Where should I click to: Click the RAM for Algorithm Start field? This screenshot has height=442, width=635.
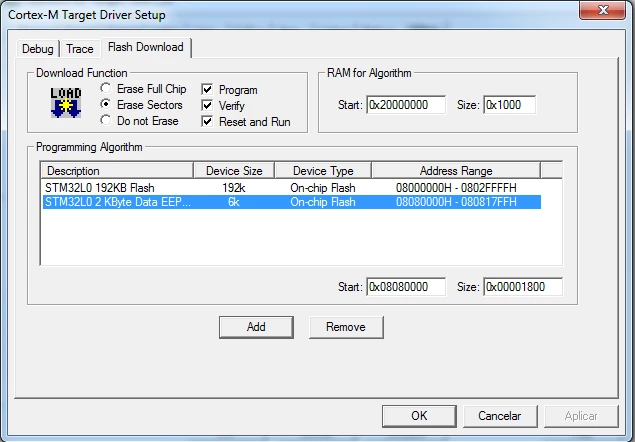(x=406, y=105)
